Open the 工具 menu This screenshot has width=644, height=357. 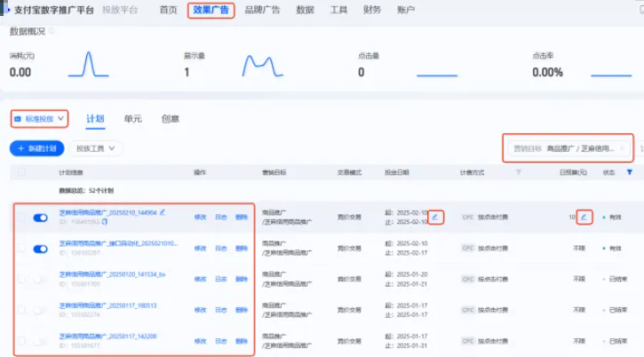pos(338,10)
